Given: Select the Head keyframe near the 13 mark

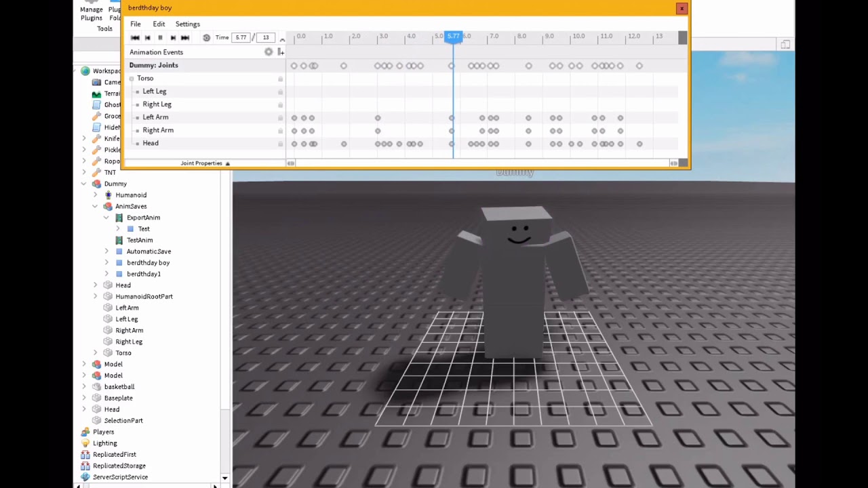Looking at the screenshot, I should pyautogui.click(x=639, y=144).
